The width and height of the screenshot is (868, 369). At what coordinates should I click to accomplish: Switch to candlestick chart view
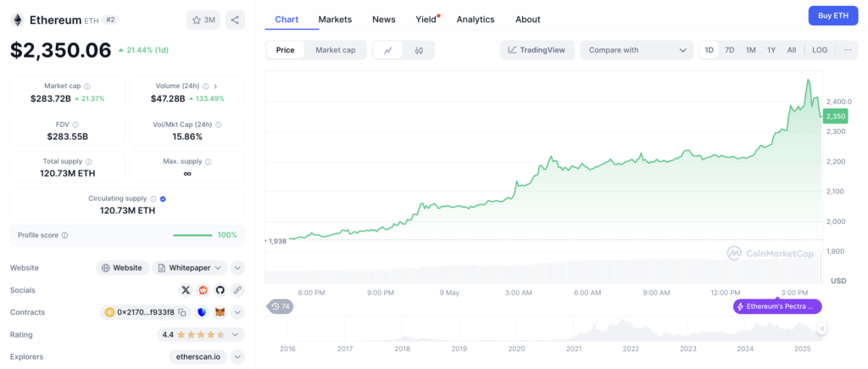point(419,50)
